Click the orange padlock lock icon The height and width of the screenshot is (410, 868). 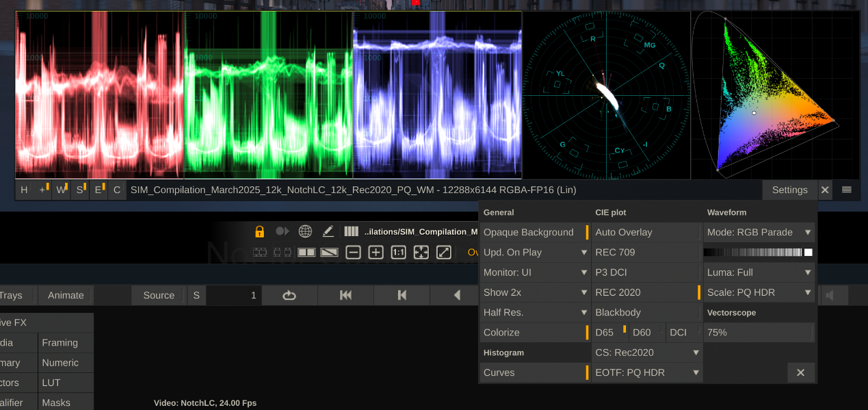259,231
